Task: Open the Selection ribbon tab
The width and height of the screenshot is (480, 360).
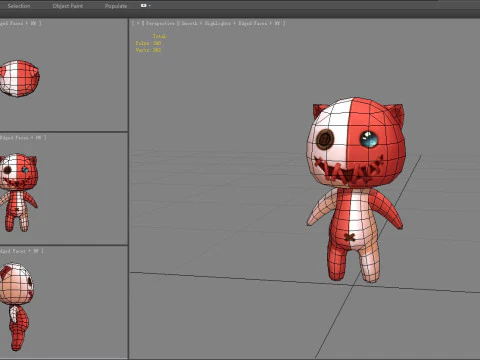Action: click(x=19, y=6)
